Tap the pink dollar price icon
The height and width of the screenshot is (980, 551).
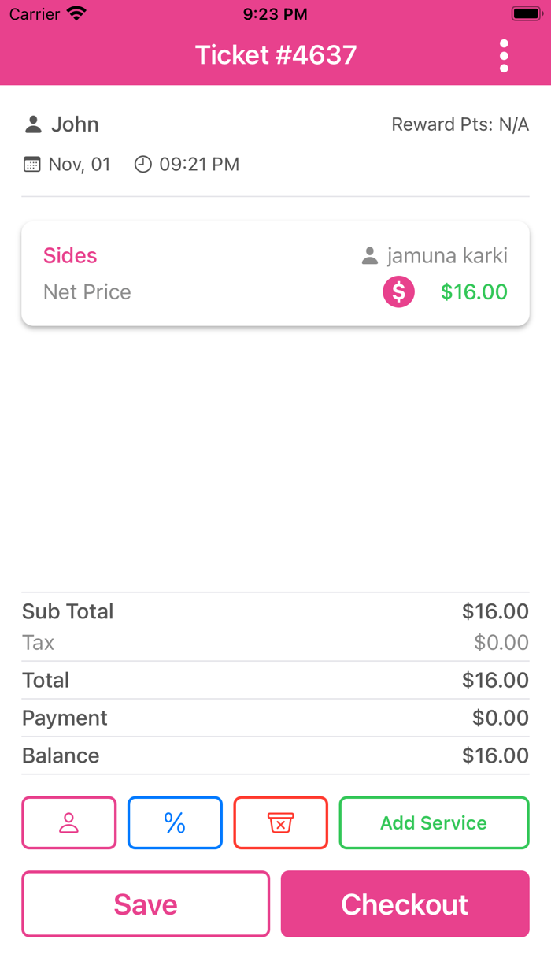click(x=398, y=291)
